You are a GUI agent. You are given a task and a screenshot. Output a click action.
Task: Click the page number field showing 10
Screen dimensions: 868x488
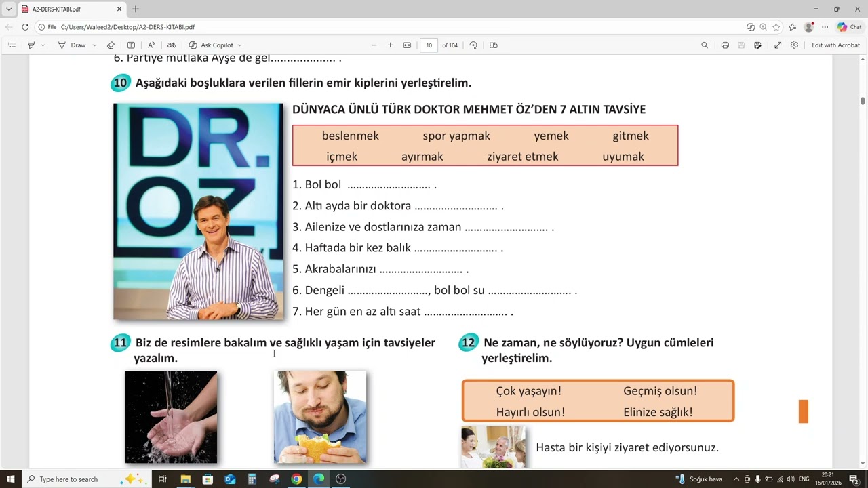(x=429, y=45)
